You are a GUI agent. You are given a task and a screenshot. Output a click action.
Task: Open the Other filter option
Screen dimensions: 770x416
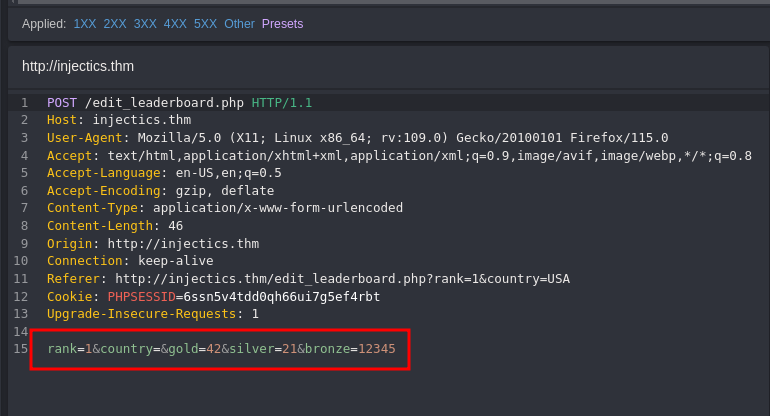239,24
